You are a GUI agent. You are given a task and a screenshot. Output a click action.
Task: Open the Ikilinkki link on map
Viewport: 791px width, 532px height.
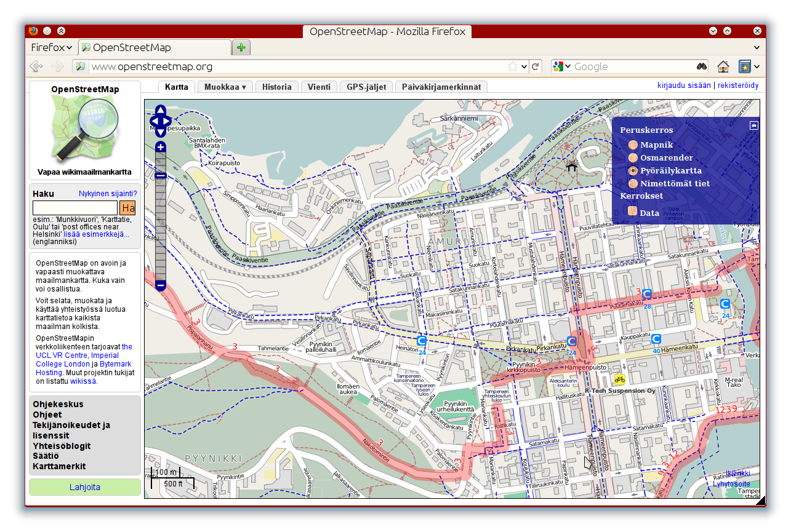tap(737, 474)
